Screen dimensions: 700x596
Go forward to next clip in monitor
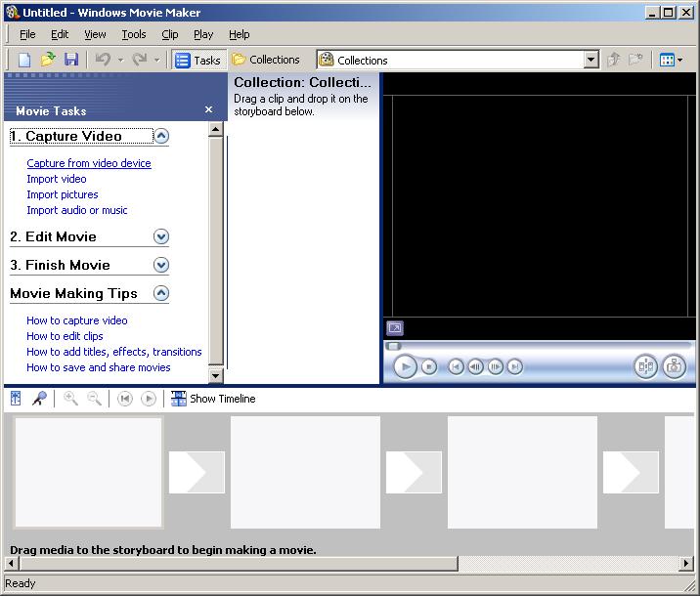[514, 367]
